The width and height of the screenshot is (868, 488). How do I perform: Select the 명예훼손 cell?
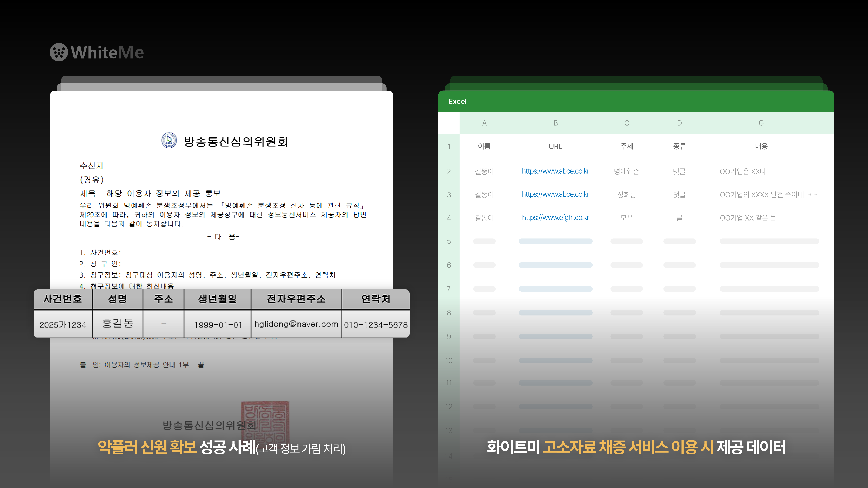[x=626, y=171]
